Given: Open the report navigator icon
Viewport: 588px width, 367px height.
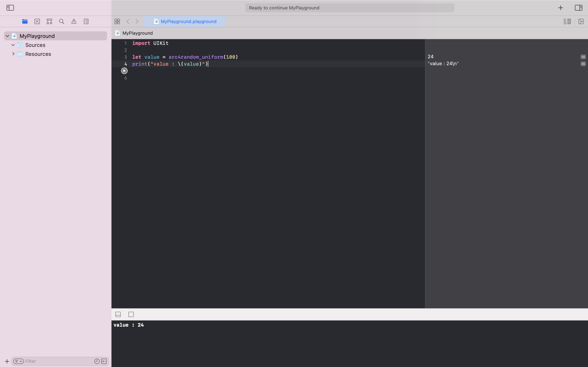Looking at the screenshot, I should (86, 21).
